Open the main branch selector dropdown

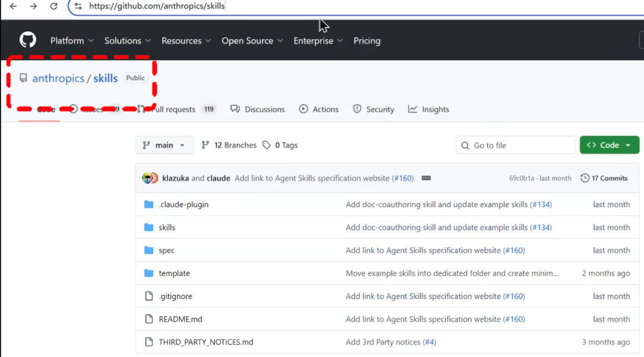tap(164, 145)
